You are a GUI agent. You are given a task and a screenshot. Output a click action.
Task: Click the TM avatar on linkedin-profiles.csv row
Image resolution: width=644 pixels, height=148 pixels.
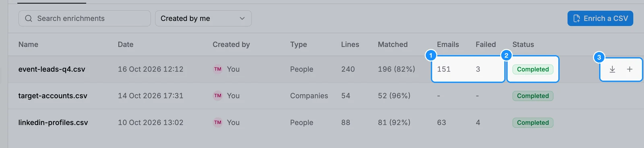(218, 123)
